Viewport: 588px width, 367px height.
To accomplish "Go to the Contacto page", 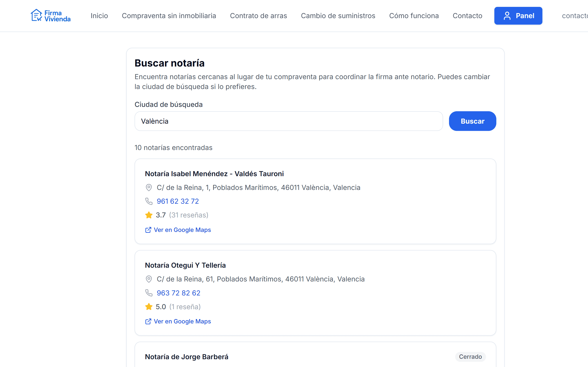I will [467, 16].
